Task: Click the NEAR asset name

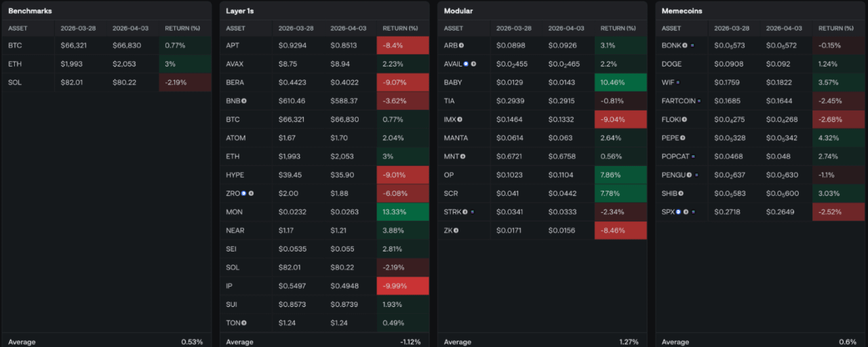Action: (x=235, y=230)
